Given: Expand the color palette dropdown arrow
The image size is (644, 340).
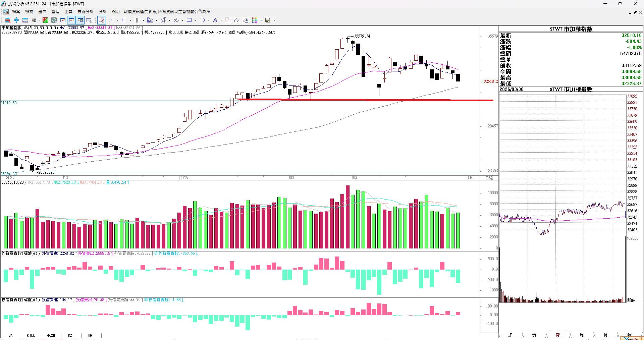Looking at the screenshot, I should point(261,20).
